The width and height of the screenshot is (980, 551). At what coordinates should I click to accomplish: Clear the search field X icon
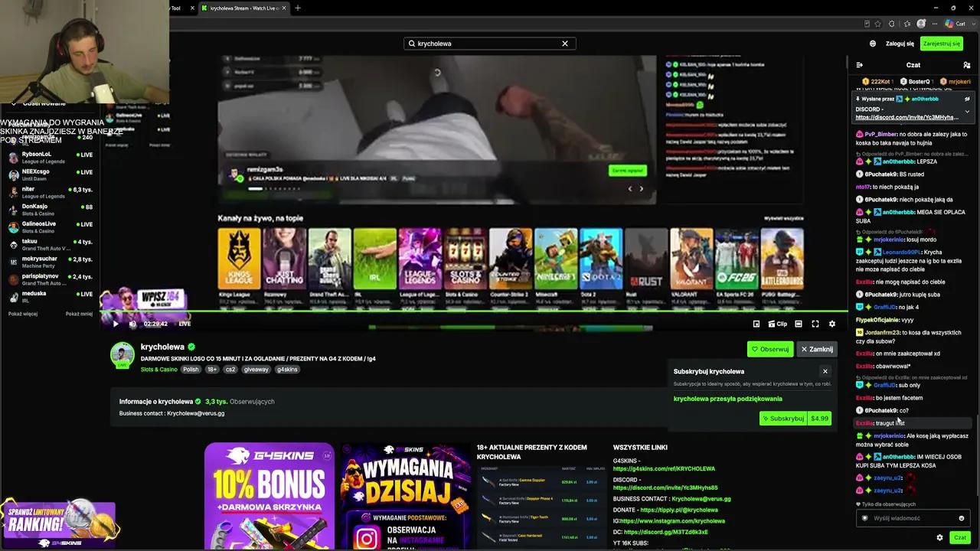(565, 44)
